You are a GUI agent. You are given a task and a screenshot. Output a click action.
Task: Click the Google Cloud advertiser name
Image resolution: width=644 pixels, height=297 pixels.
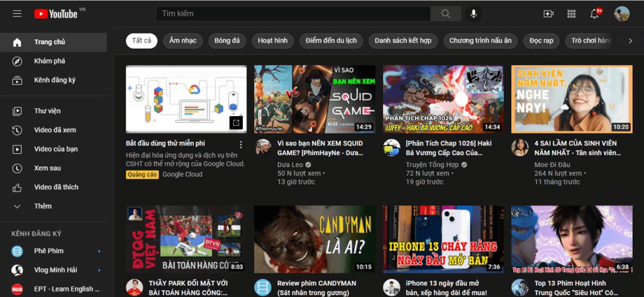pos(182,175)
